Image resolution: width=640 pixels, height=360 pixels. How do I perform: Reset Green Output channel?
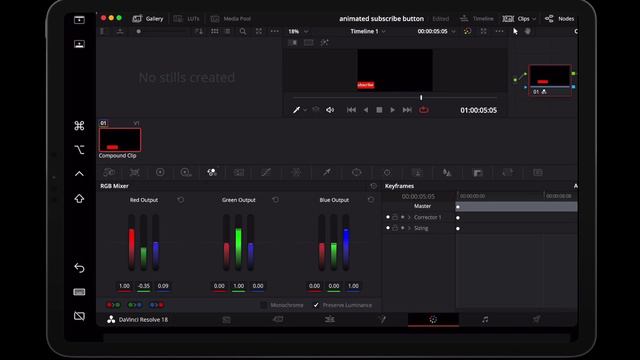point(276,200)
